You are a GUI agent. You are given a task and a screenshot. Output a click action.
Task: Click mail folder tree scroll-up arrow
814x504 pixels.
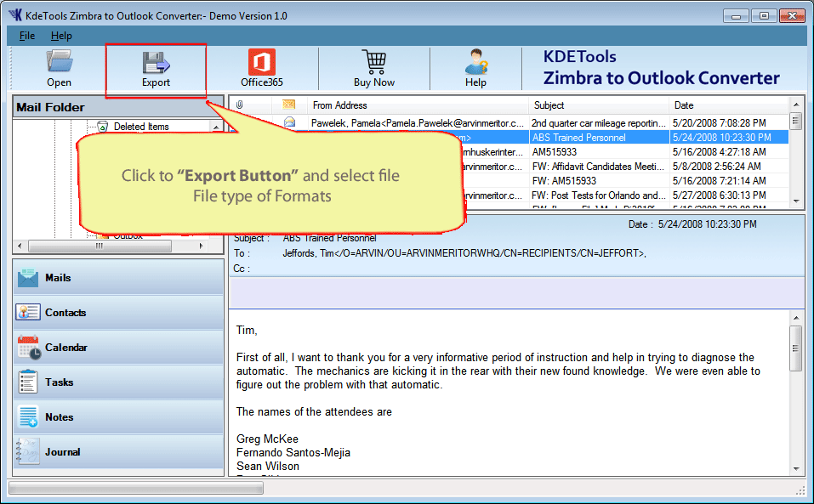(x=216, y=127)
